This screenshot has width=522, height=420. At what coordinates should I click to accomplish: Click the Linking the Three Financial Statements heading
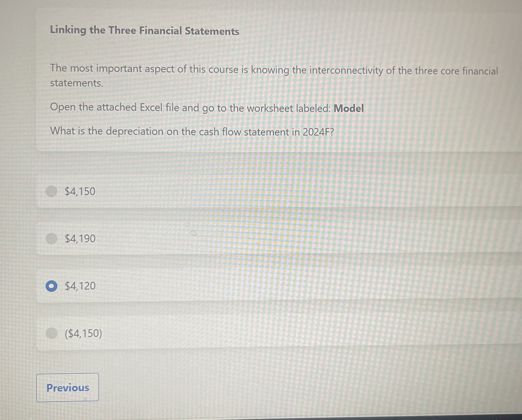point(144,30)
